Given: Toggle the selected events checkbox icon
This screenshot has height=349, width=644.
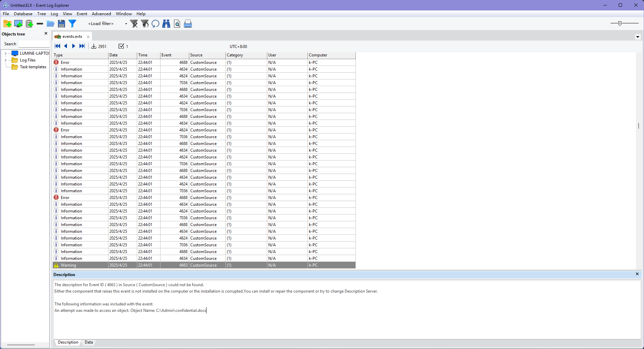Looking at the screenshot, I should [x=121, y=46].
